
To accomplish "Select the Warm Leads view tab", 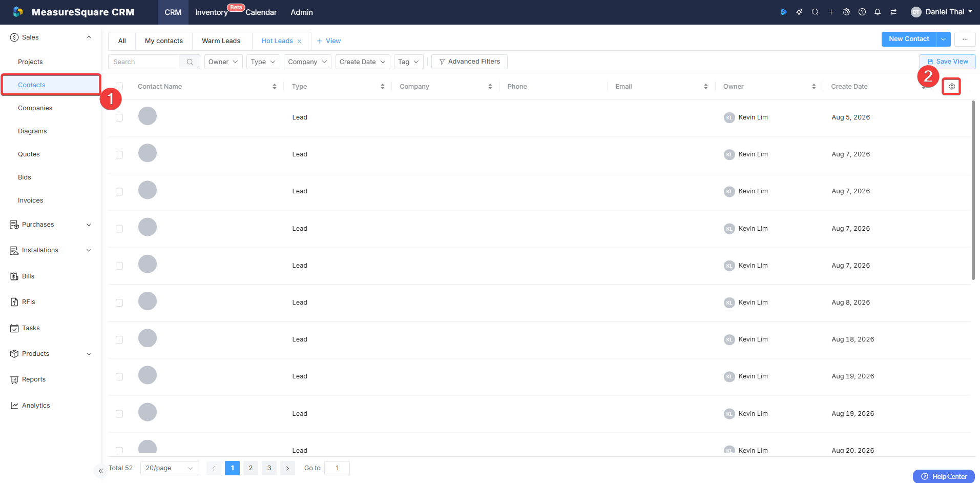I will pos(221,41).
